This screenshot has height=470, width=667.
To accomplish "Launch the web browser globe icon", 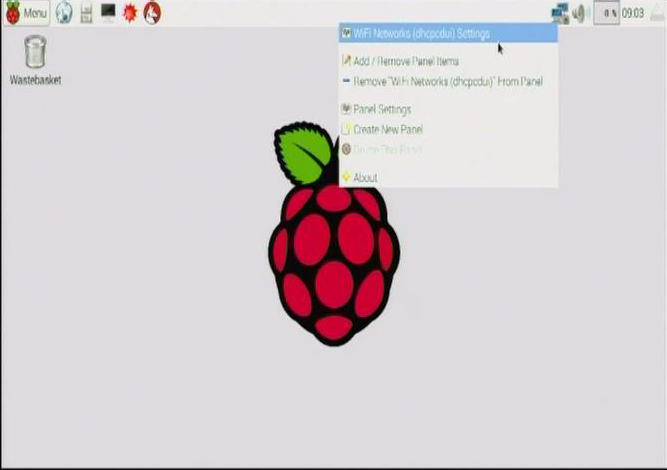I will pos(64,13).
